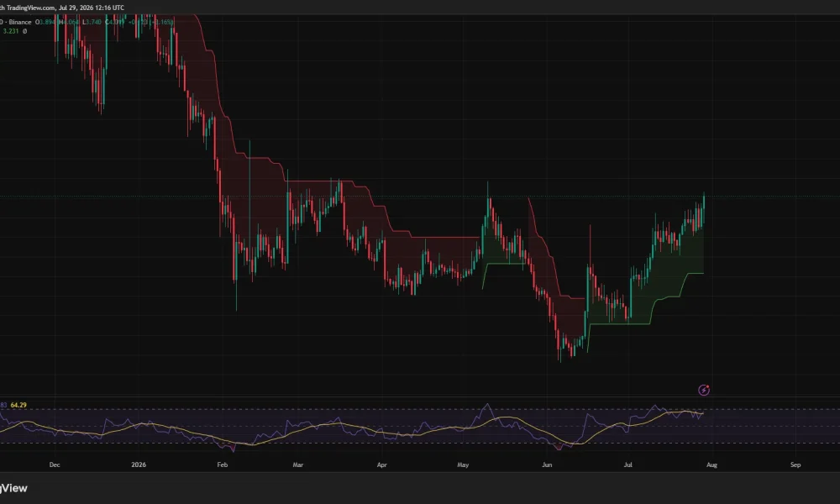Click the May label on time axis
Image resolution: width=840 pixels, height=504 pixels.
tap(463, 465)
